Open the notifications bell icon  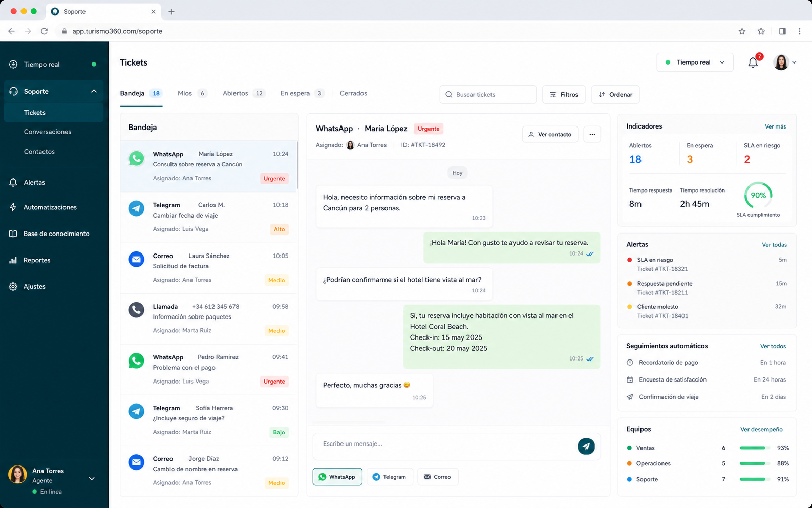point(753,62)
